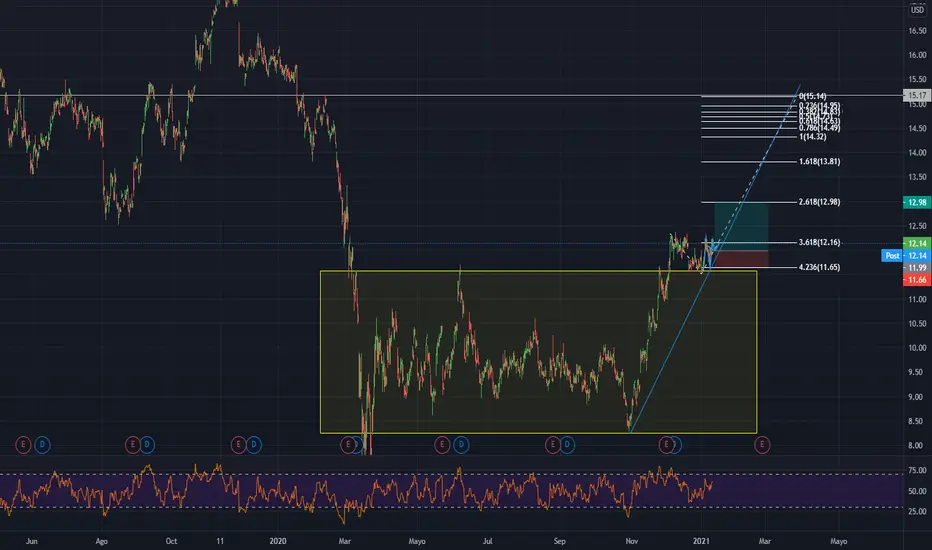Click the dividend D marker nearest Jun
The image size is (932, 550).
point(42,444)
